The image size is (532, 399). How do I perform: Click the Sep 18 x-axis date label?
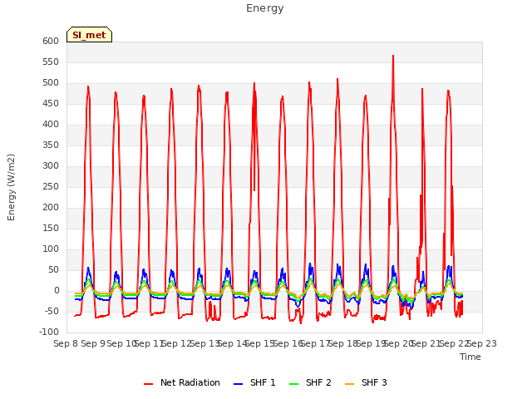point(343,343)
